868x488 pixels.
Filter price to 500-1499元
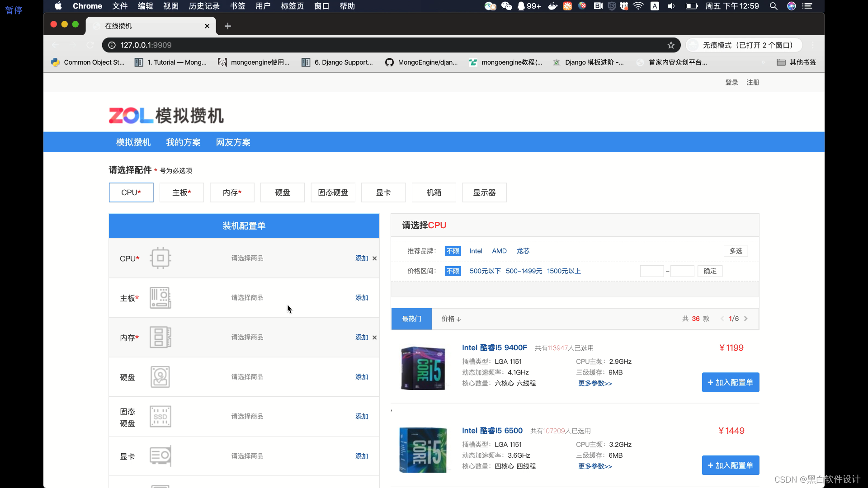click(x=524, y=271)
